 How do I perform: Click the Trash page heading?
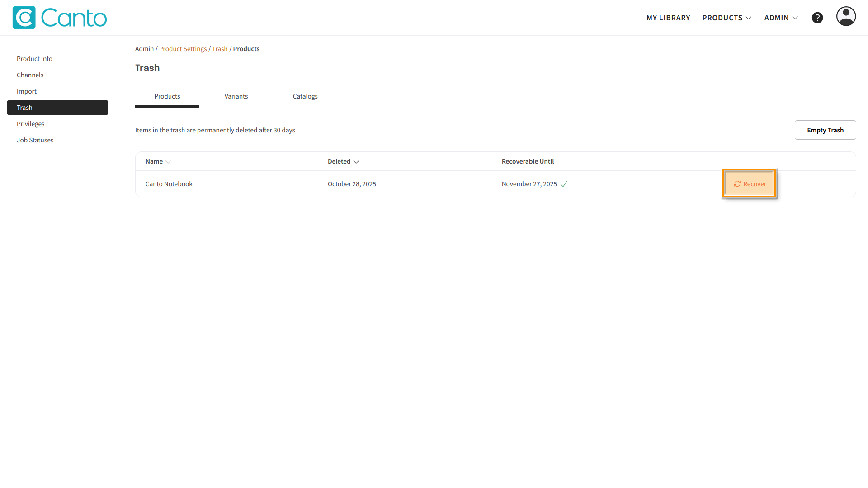click(147, 68)
